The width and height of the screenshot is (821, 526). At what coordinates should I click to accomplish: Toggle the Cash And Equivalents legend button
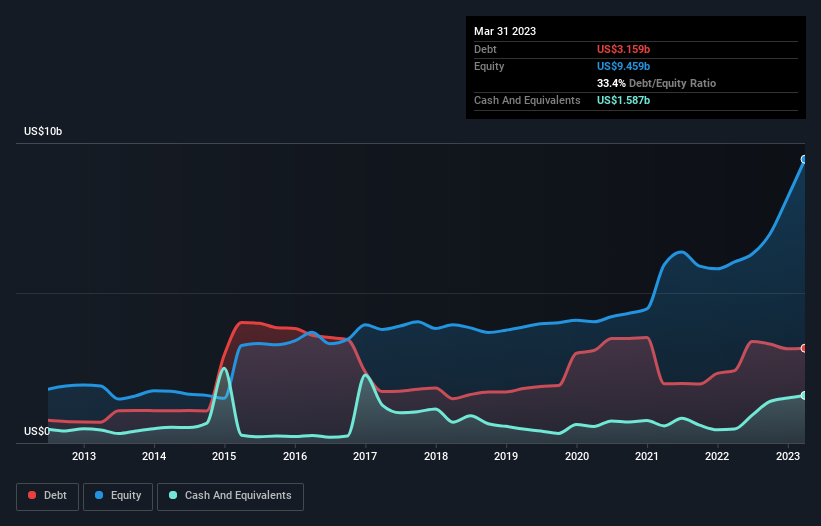(230, 496)
